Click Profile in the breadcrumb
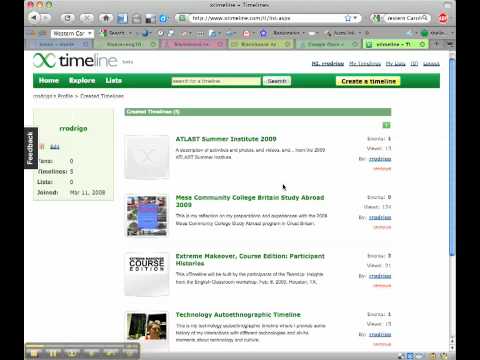 65,96
